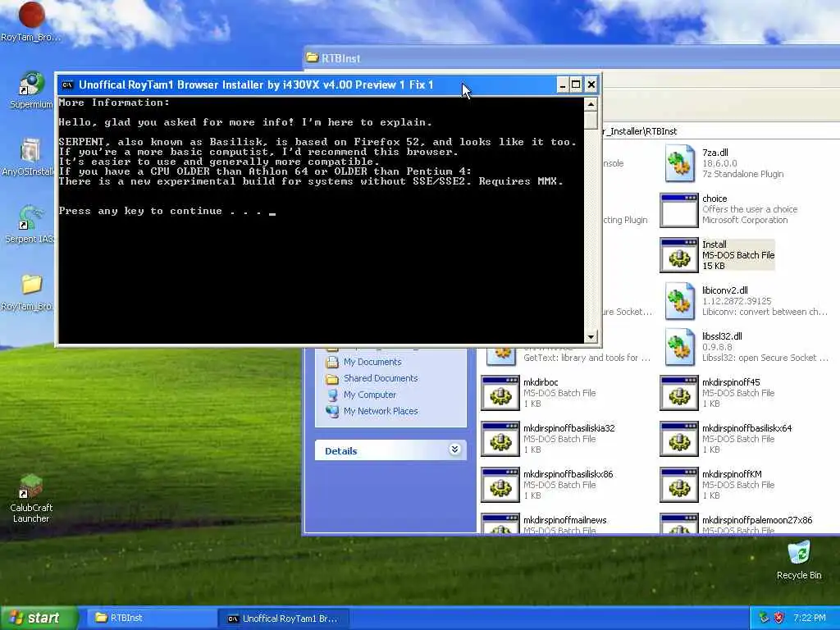The image size is (840, 630).
Task: Click the green network tray icon
Action: click(x=764, y=618)
